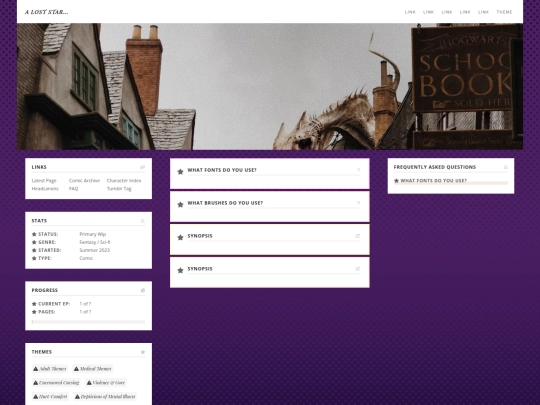Click the star icon beside STATUS
This screenshot has width=540, height=405.
[34, 234]
